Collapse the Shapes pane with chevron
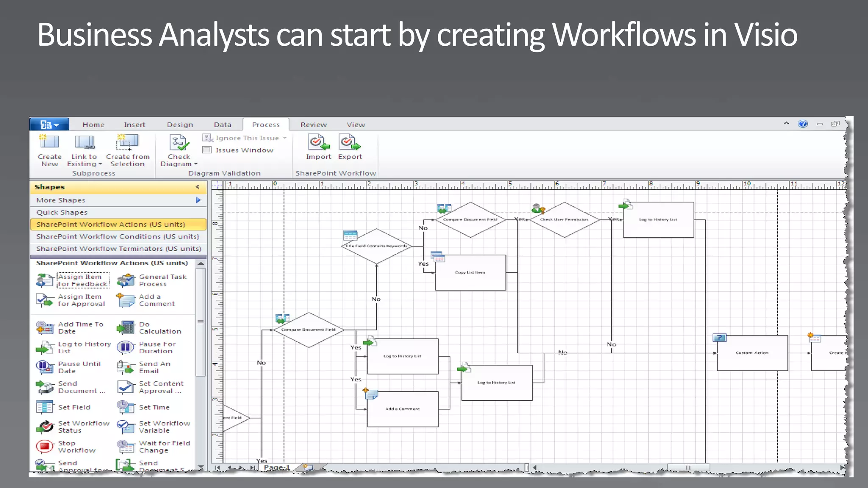The image size is (868, 488). point(198,187)
